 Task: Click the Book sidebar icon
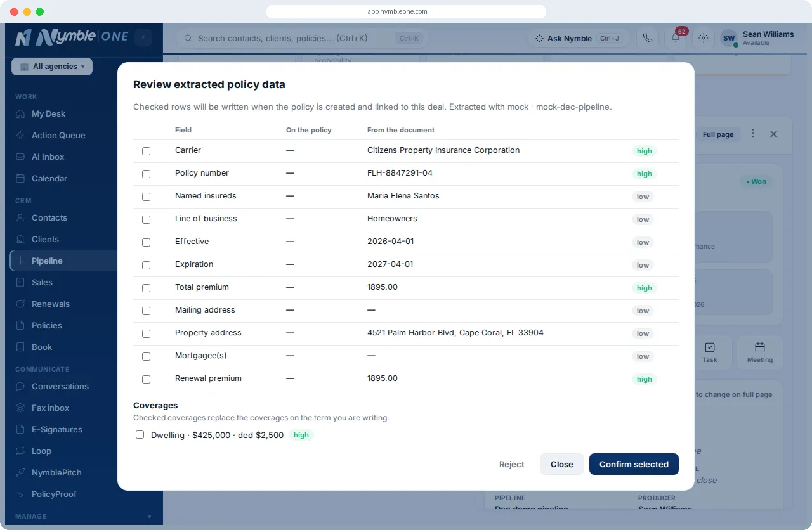(x=20, y=347)
